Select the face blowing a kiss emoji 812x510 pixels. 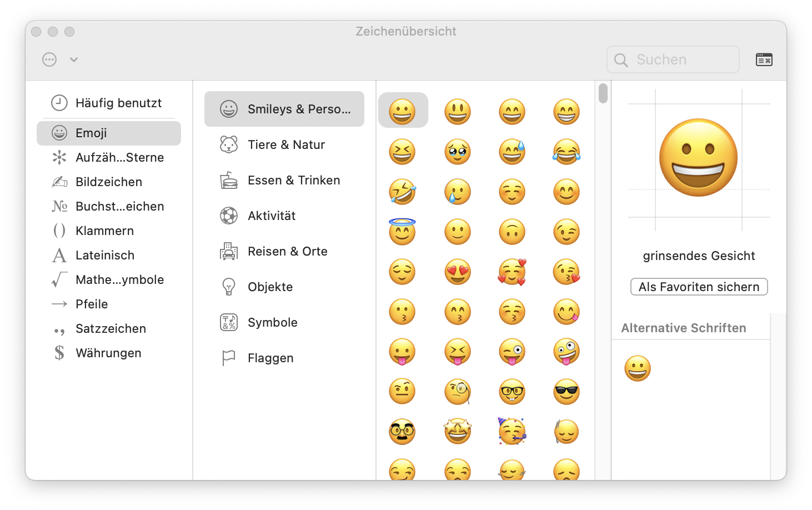pos(567,272)
